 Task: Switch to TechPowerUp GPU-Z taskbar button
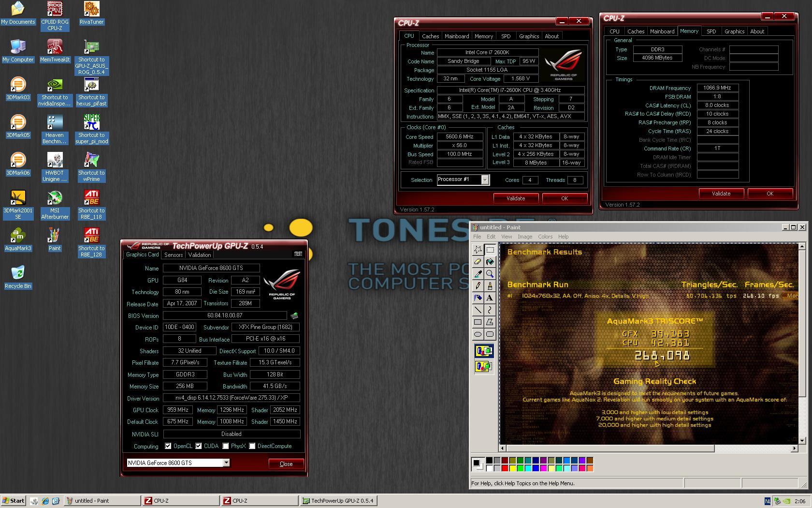click(x=338, y=501)
